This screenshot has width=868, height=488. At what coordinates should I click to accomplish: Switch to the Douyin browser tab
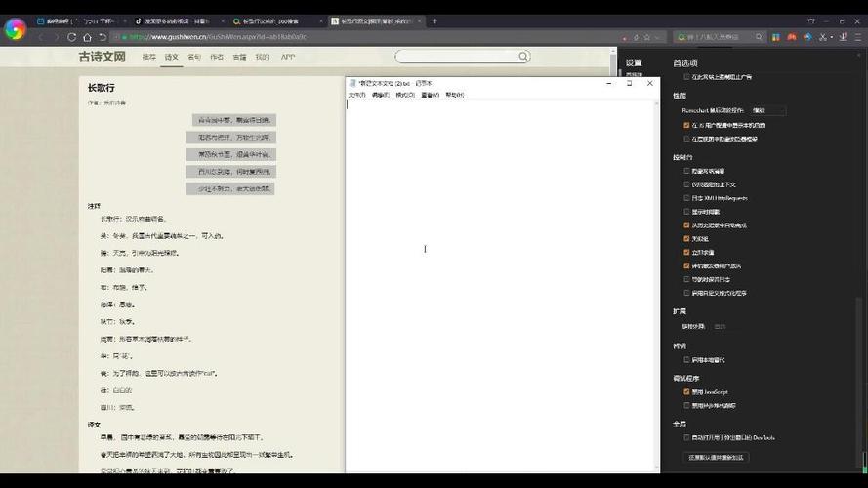click(178, 21)
